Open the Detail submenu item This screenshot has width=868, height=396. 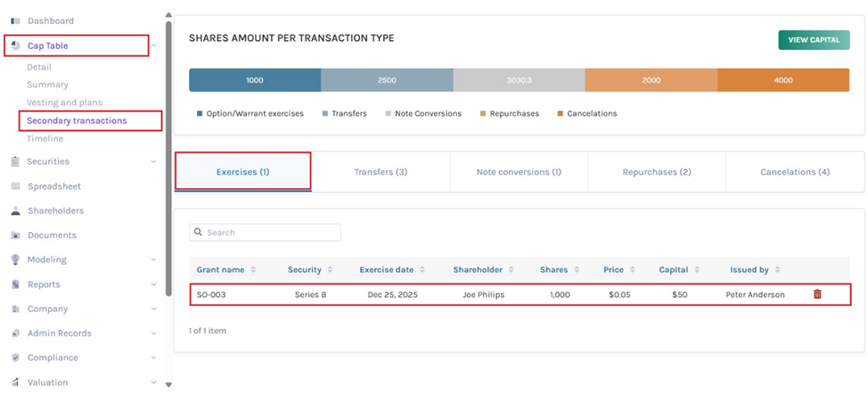click(x=39, y=67)
